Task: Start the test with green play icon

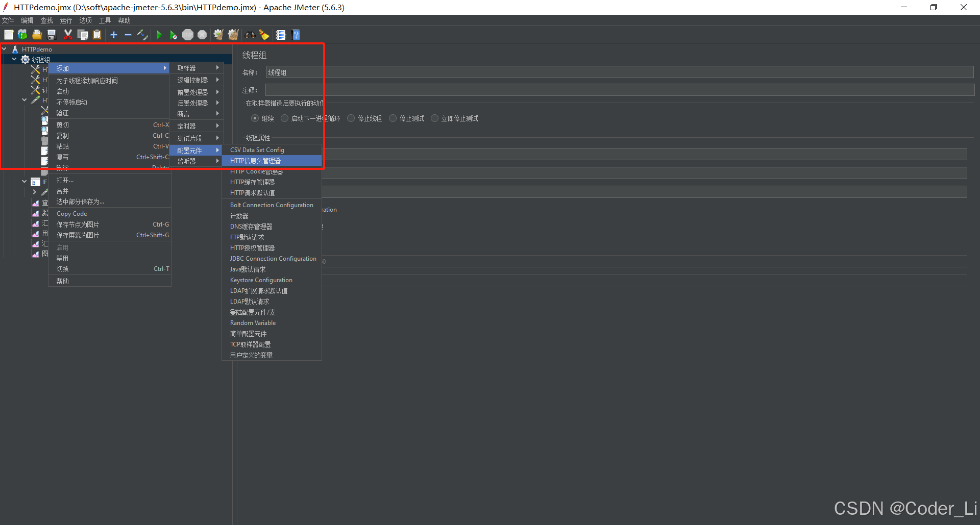Action: point(159,35)
